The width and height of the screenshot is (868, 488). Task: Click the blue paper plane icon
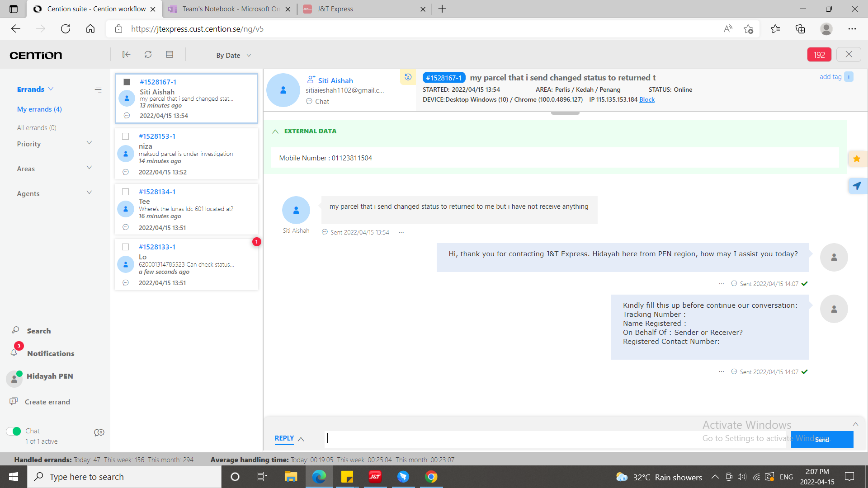click(857, 186)
